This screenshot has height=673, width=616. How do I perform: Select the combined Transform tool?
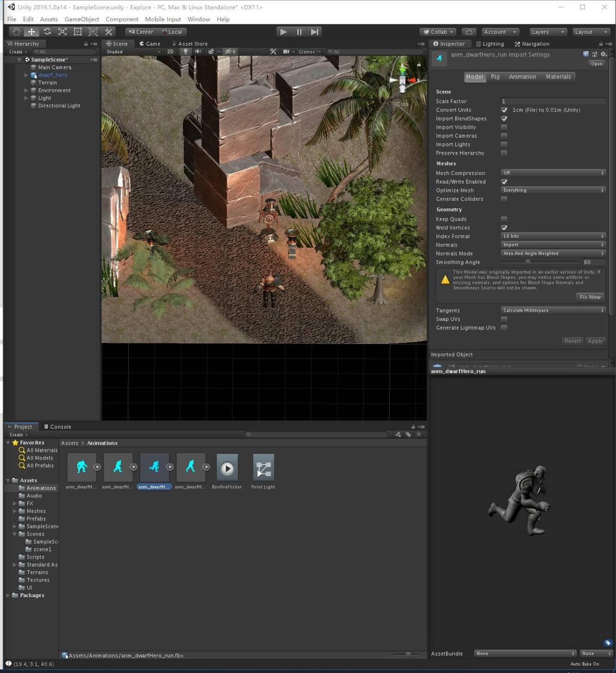point(93,32)
